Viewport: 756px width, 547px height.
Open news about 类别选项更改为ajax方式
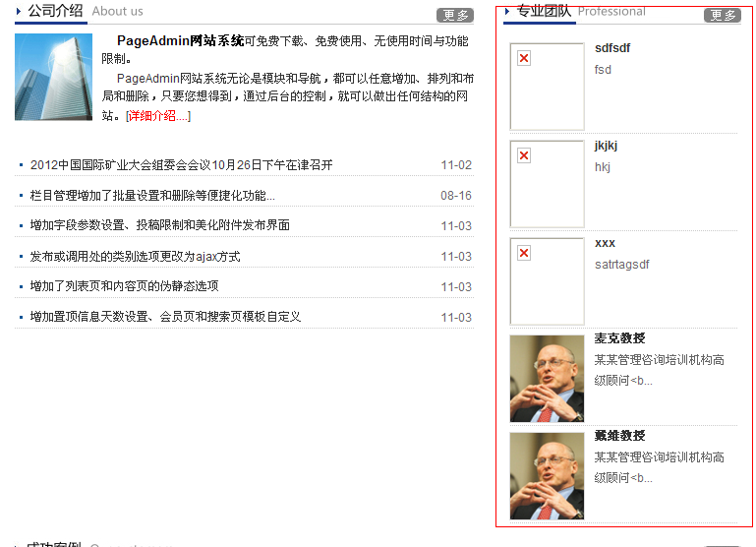tap(135, 257)
